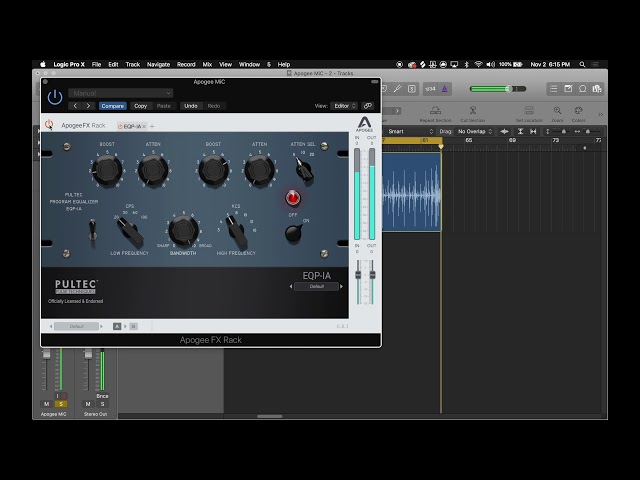Open the Record menu
The image size is (640, 480).
[x=186, y=64]
